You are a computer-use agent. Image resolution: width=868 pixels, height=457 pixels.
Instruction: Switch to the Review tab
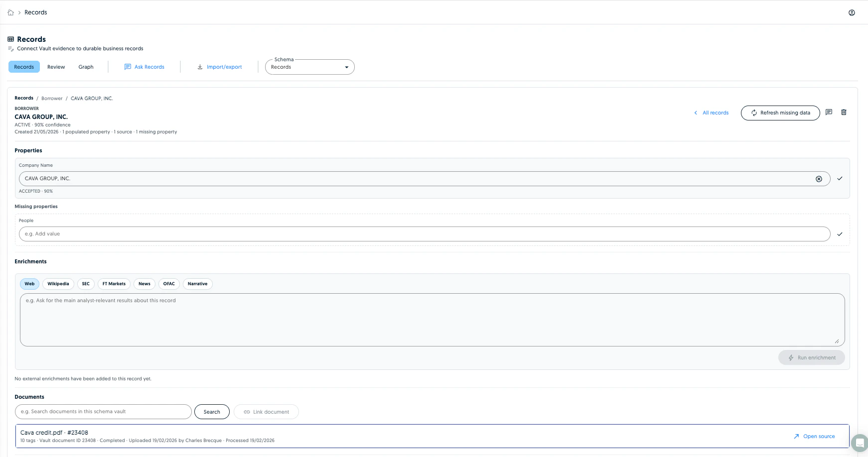pos(56,67)
